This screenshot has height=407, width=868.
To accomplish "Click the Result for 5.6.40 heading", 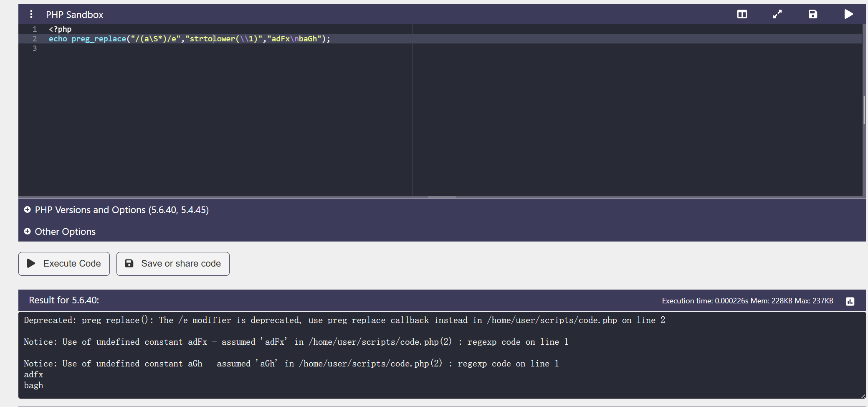I will pos(64,300).
